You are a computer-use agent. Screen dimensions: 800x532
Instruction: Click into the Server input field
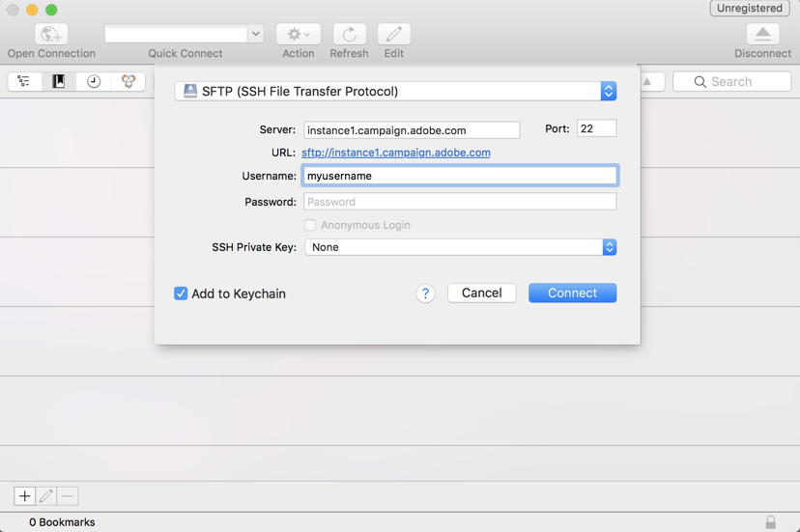(x=412, y=130)
